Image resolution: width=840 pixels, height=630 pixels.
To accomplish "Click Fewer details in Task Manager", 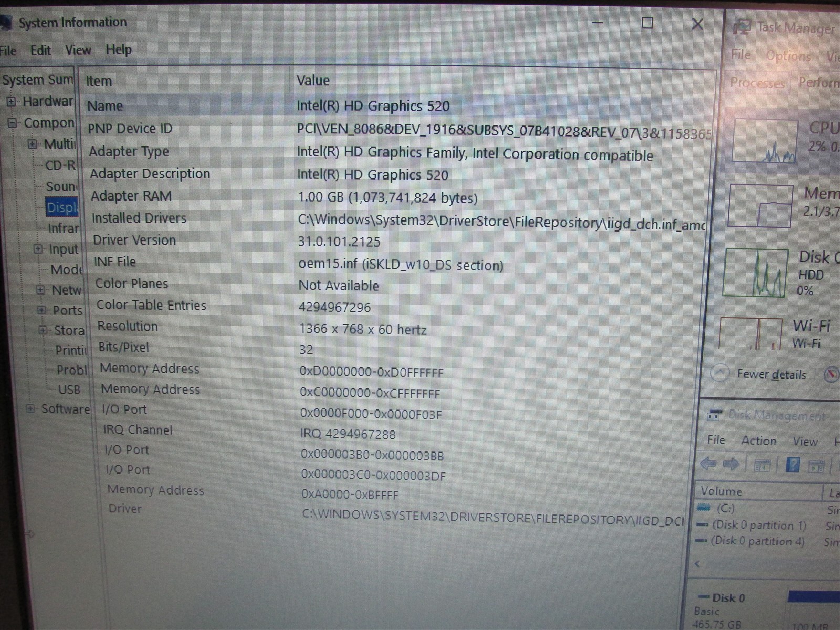I will click(771, 374).
